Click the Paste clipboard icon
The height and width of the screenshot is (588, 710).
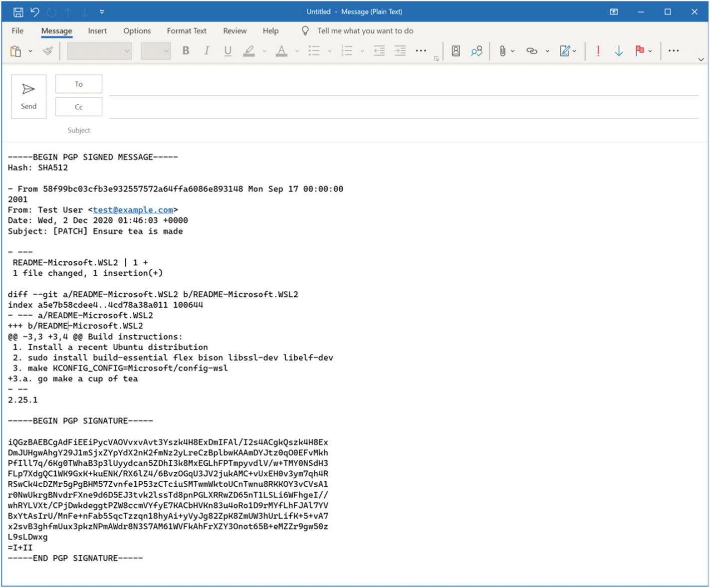16,51
